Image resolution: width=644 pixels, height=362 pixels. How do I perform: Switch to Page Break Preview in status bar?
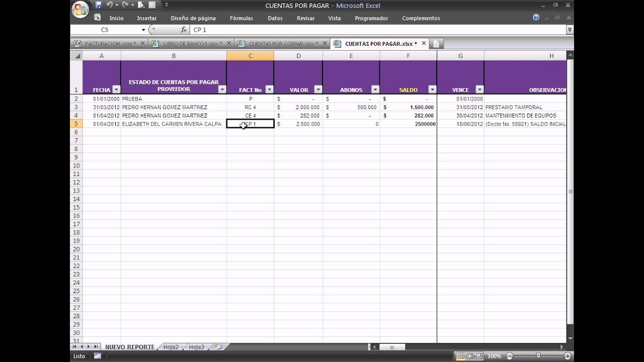tap(478, 356)
